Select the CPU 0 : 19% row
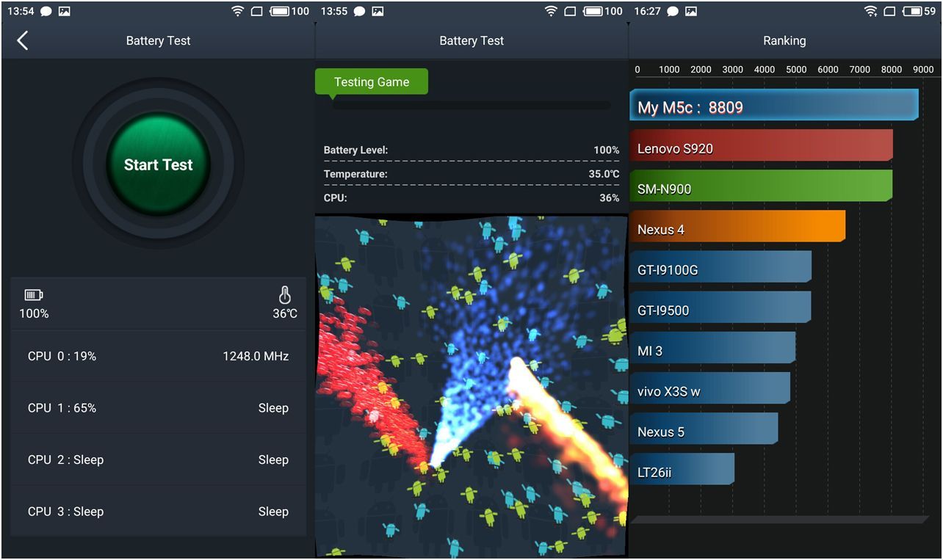The height and width of the screenshot is (560, 943). [x=158, y=356]
